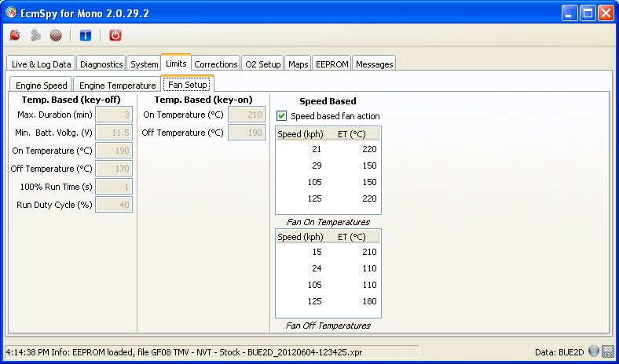Disable Speed based fan action checkbox
The height and width of the screenshot is (364, 619).
tap(282, 116)
